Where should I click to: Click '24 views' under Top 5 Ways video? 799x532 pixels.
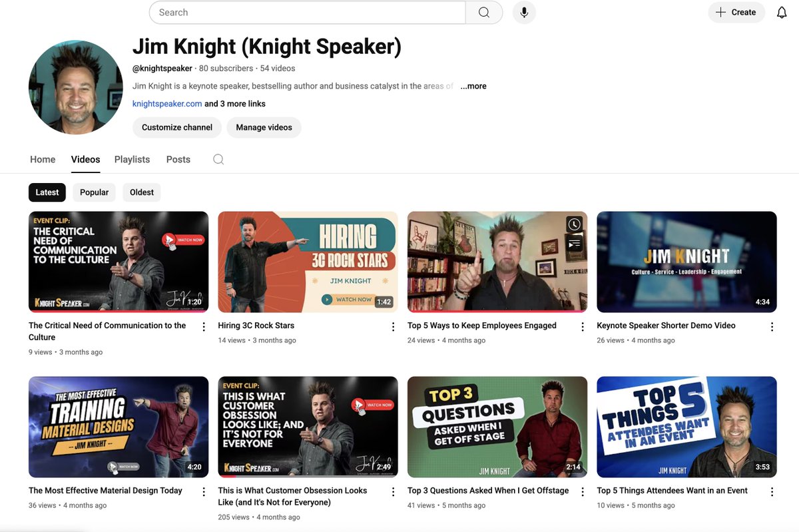[x=421, y=340]
